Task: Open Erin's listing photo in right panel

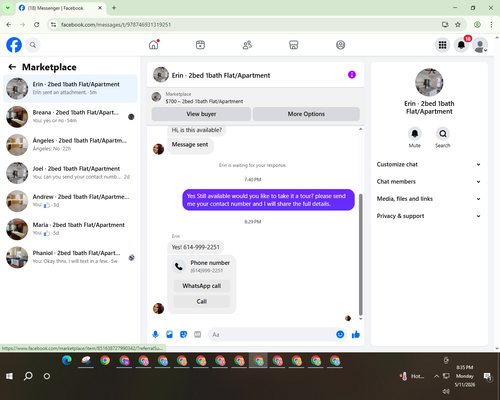Action: pyautogui.click(x=429, y=82)
